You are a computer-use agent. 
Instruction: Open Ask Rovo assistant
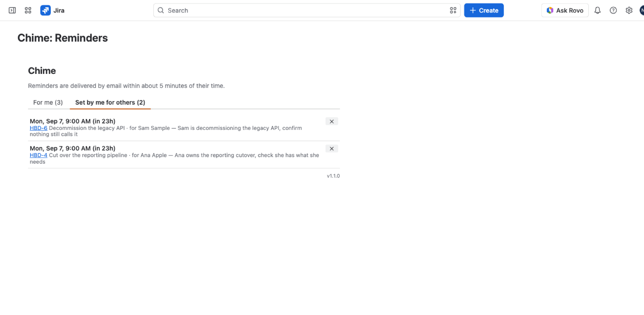pyautogui.click(x=565, y=10)
